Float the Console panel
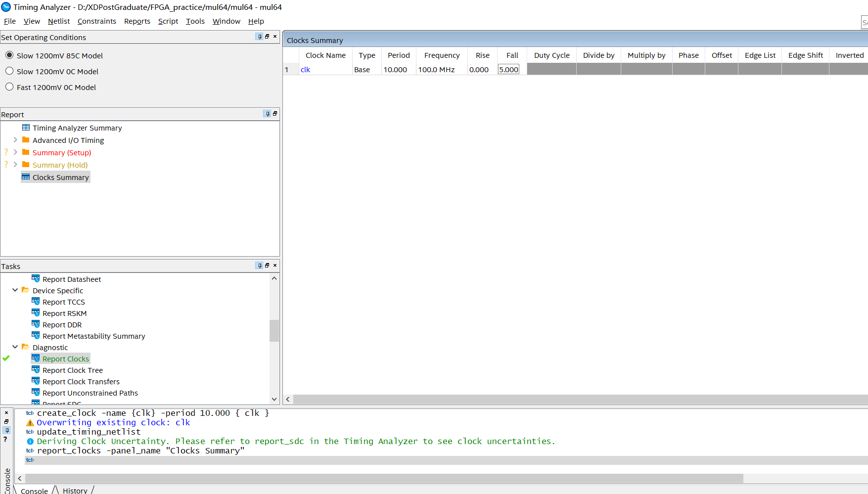This screenshot has height=494, width=868. click(6, 421)
